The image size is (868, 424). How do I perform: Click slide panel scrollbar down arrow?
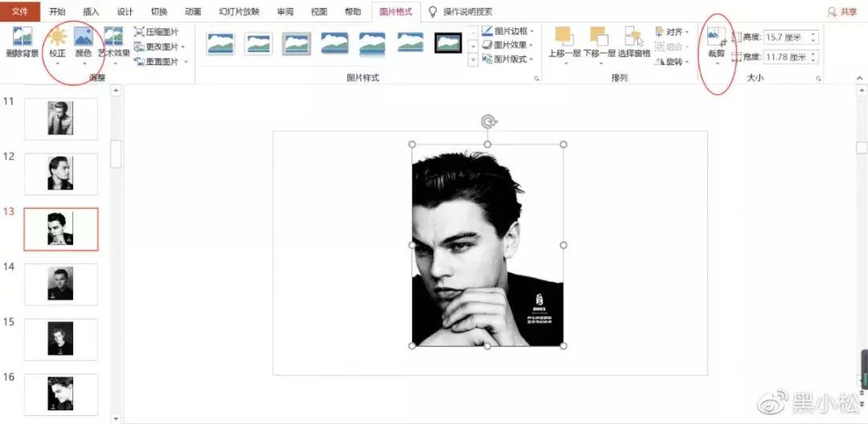click(116, 418)
